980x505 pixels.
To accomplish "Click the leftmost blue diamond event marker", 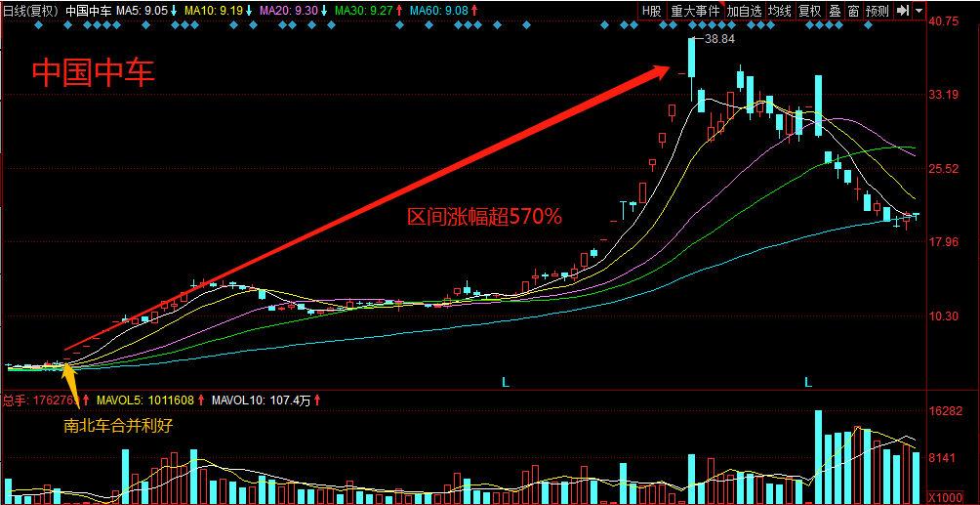I will point(39,25).
